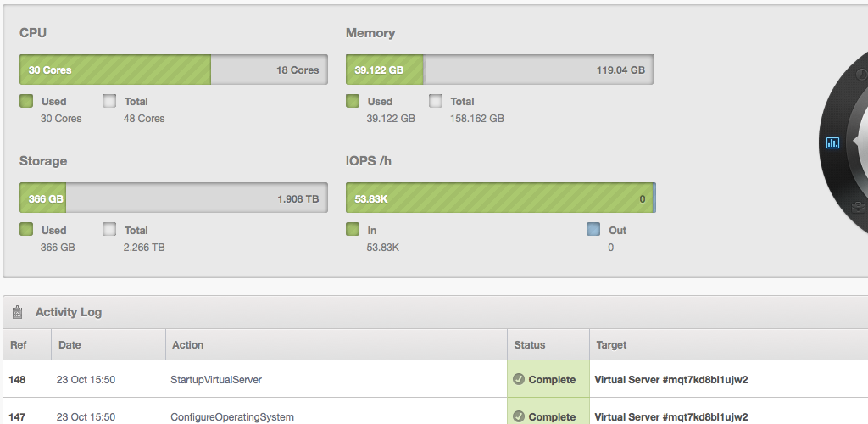Click the Memory section heading
This screenshot has width=868, height=424.
pos(370,33)
